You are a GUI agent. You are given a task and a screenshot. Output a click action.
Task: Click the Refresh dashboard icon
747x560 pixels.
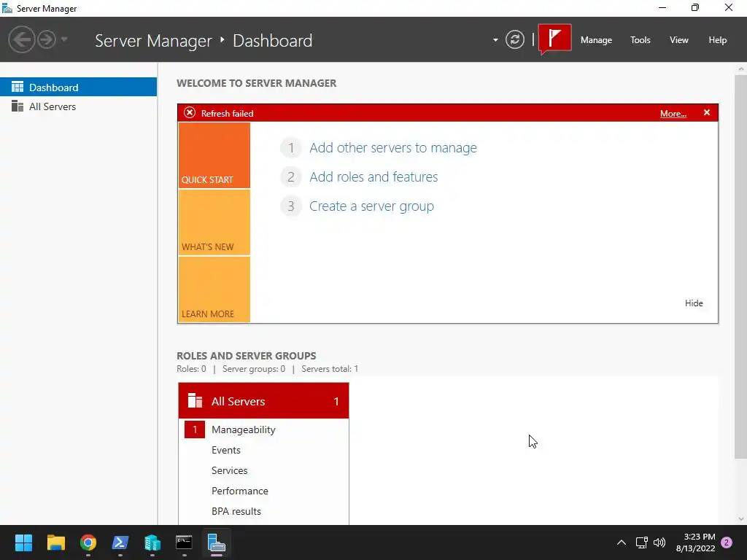514,39
